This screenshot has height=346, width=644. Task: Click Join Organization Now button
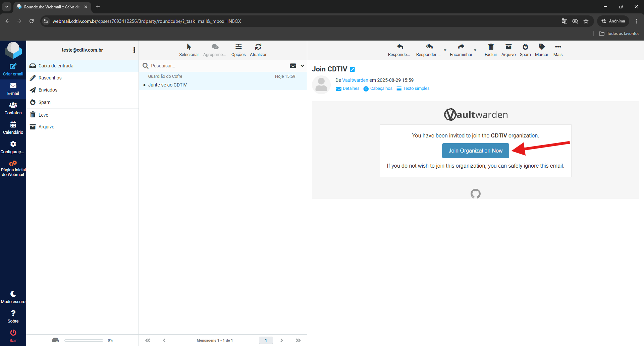pos(475,151)
